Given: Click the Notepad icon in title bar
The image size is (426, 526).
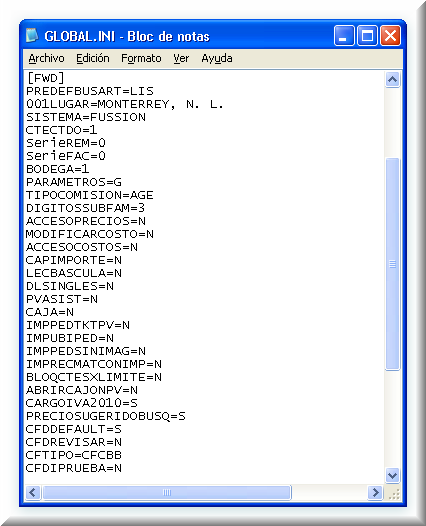Looking at the screenshot, I should pyautogui.click(x=32, y=35).
